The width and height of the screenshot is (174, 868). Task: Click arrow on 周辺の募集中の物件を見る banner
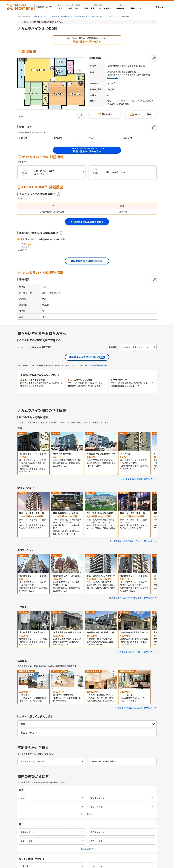(x=118, y=40)
